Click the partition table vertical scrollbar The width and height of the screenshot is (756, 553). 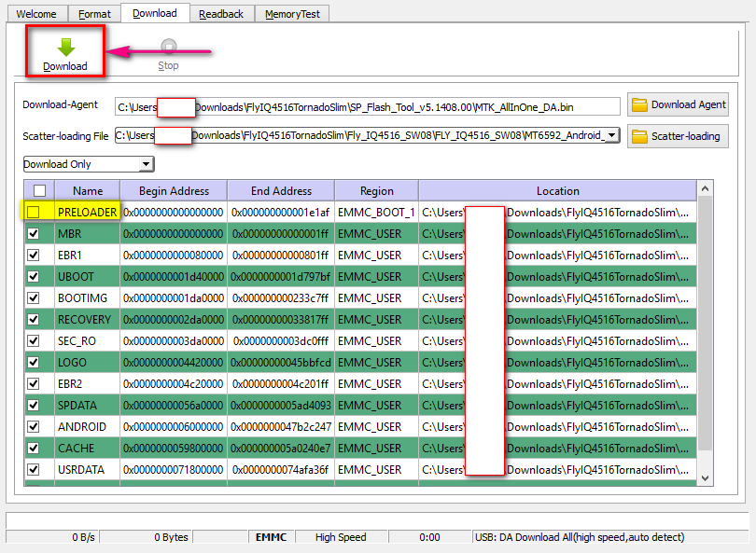(706, 326)
